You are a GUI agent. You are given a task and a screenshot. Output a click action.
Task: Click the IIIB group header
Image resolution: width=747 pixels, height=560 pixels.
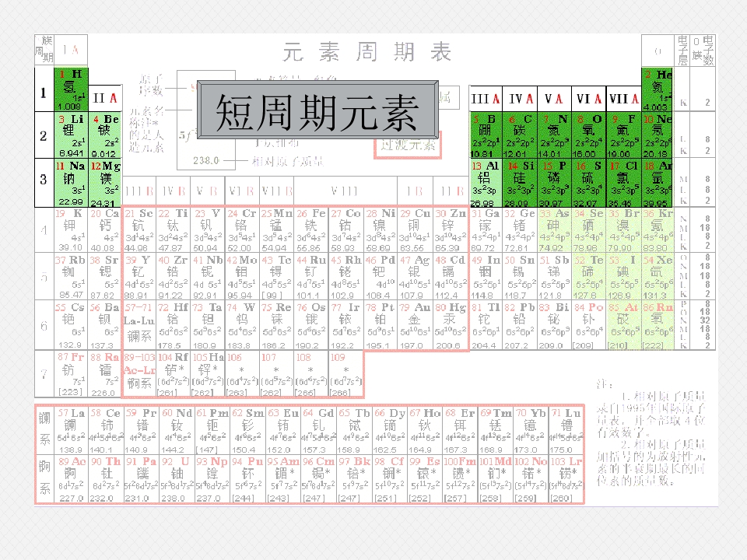click(139, 191)
